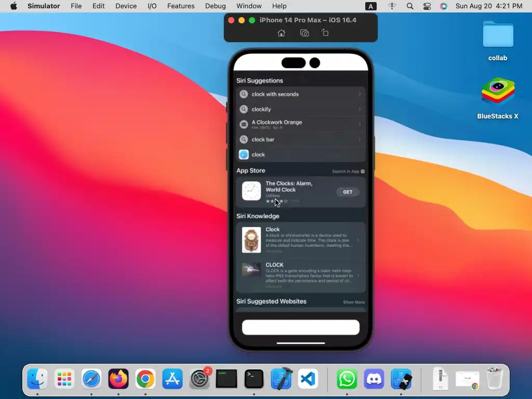Open Trash in the Dock
This screenshot has width=532, height=399.
point(495,379)
